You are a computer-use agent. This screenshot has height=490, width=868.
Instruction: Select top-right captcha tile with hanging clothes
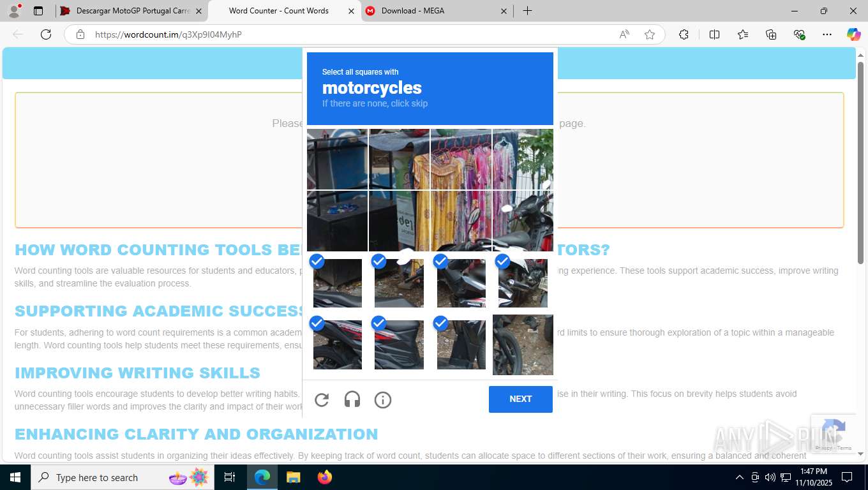coord(523,159)
